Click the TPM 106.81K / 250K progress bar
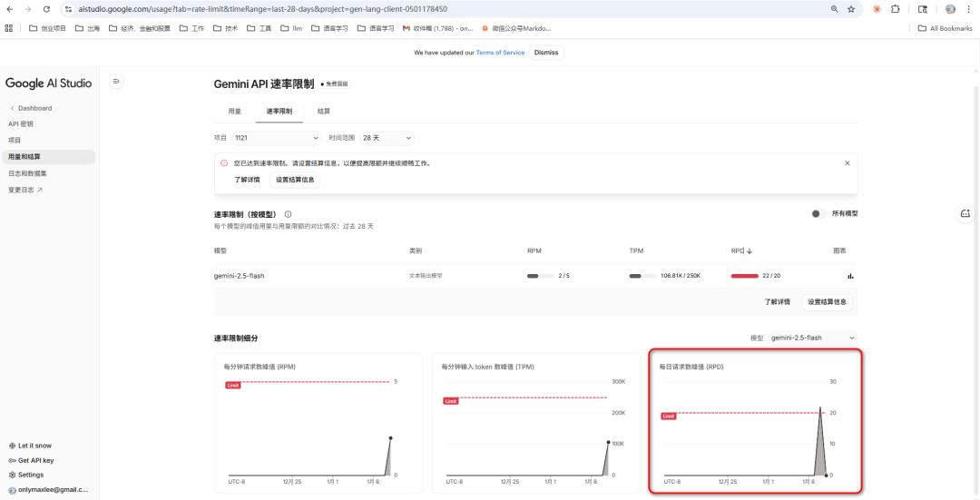Image resolution: width=980 pixels, height=500 pixels. pyautogui.click(x=642, y=276)
